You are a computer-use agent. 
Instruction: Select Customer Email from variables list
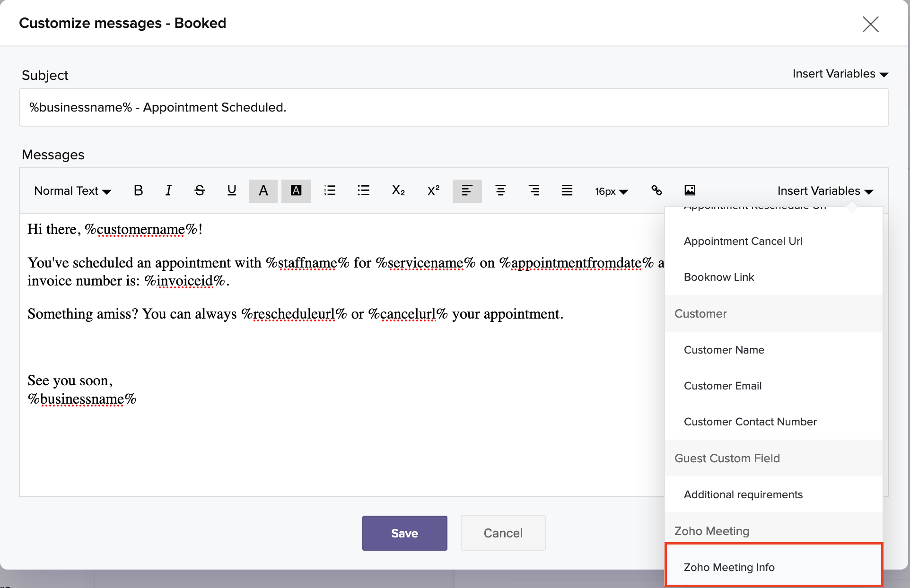click(722, 386)
